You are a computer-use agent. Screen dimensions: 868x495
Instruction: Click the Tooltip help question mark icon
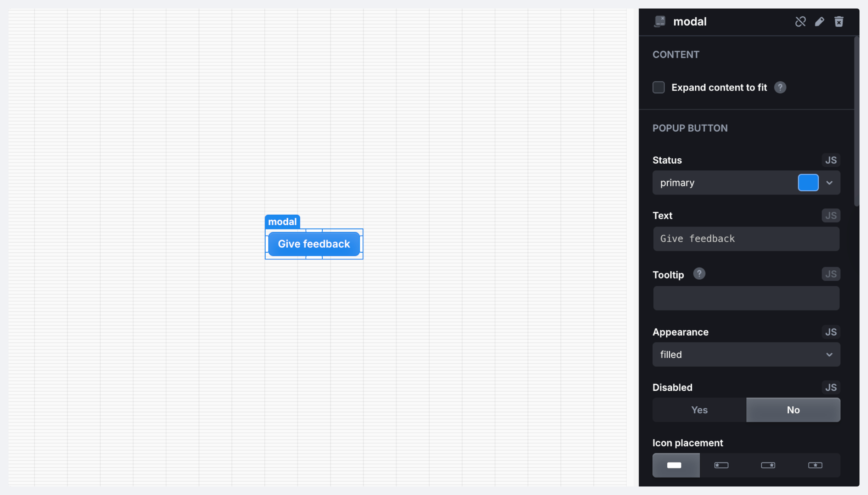699,274
